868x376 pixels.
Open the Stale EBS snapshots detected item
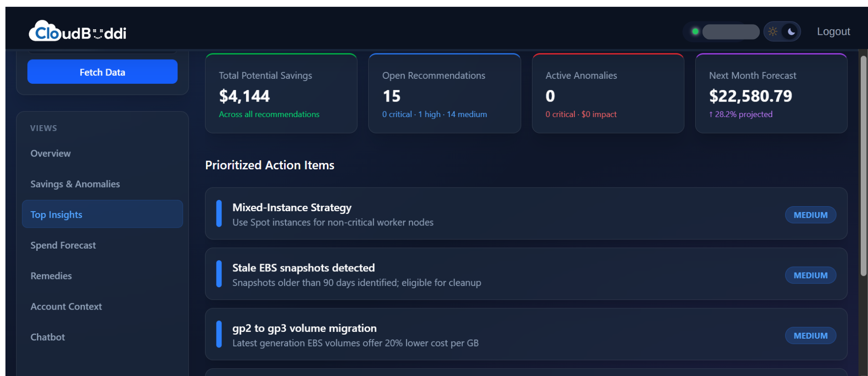(526, 274)
